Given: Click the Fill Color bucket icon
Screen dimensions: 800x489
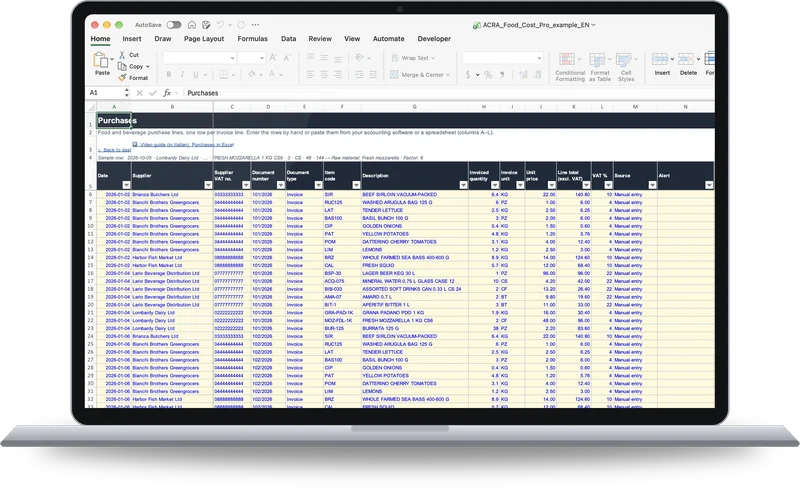Looking at the screenshot, I should tap(252, 75).
